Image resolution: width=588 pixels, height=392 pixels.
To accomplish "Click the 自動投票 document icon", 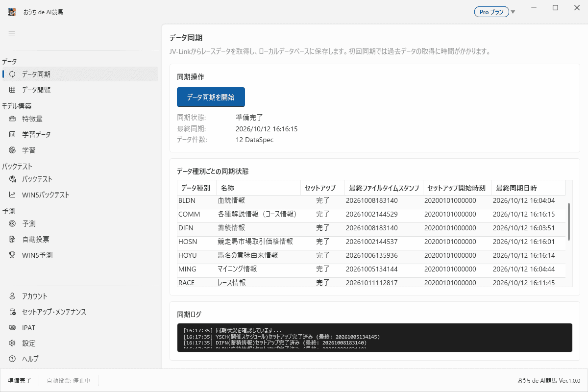I will coord(12,239).
